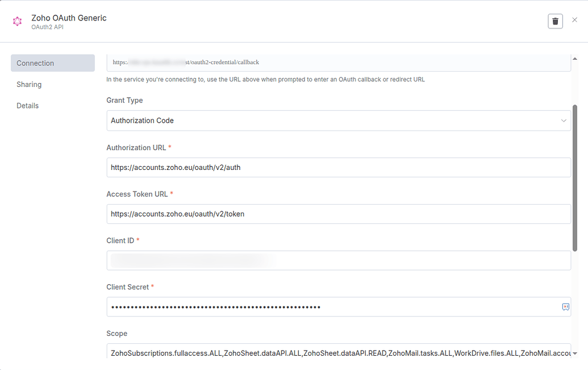Expand the Grant Type chevron arrow
588x370 pixels.
(563, 120)
